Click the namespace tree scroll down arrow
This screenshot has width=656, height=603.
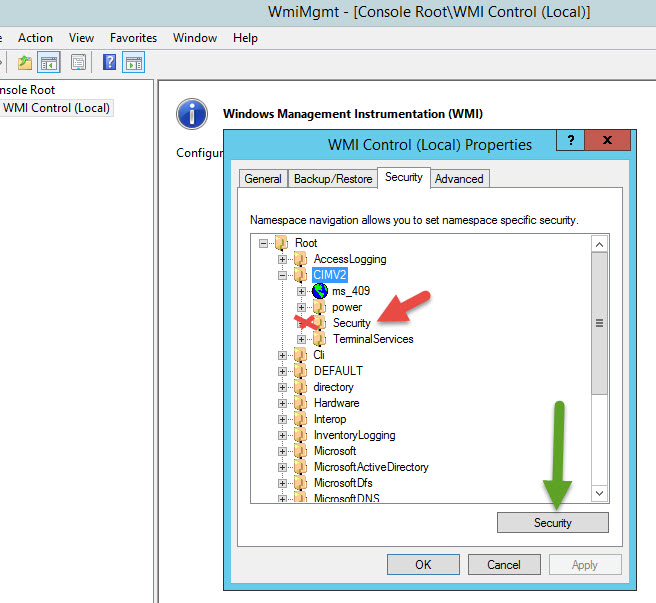pos(600,493)
